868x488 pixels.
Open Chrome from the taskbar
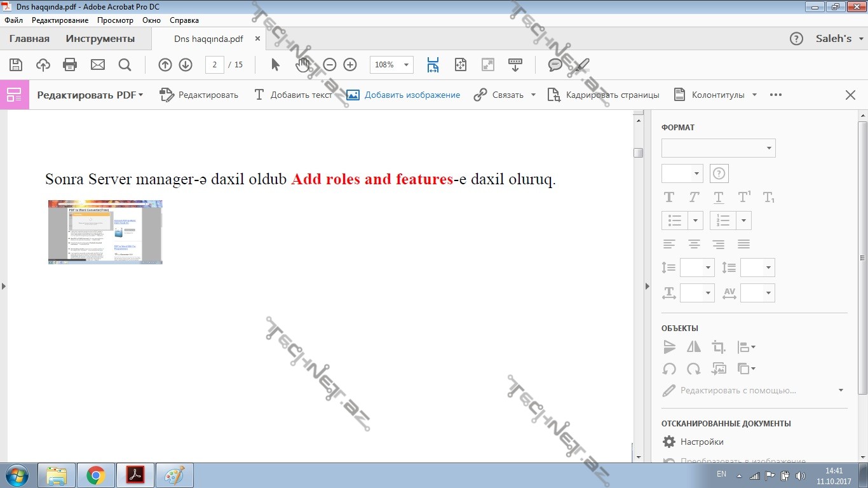[96, 475]
